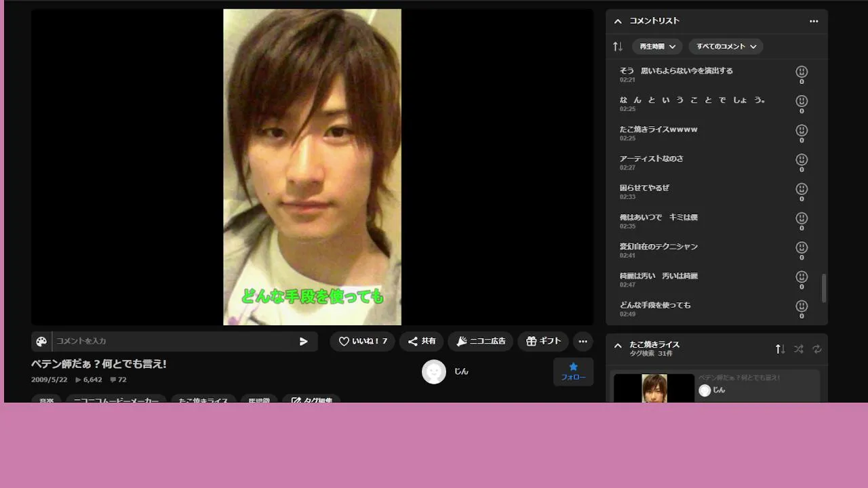Like comment 困らせてやるぜ
868x488 pixels.
(802, 189)
